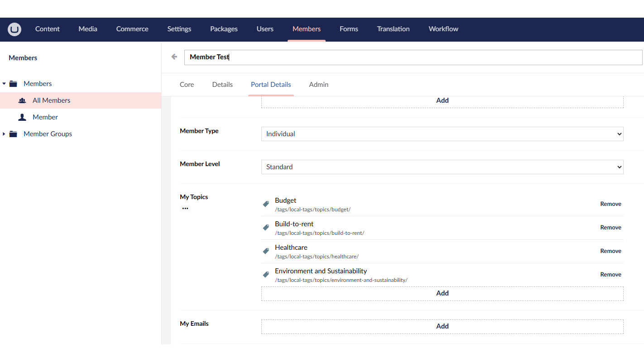
Task: Remove the Build-to-rent topic
Action: click(610, 227)
